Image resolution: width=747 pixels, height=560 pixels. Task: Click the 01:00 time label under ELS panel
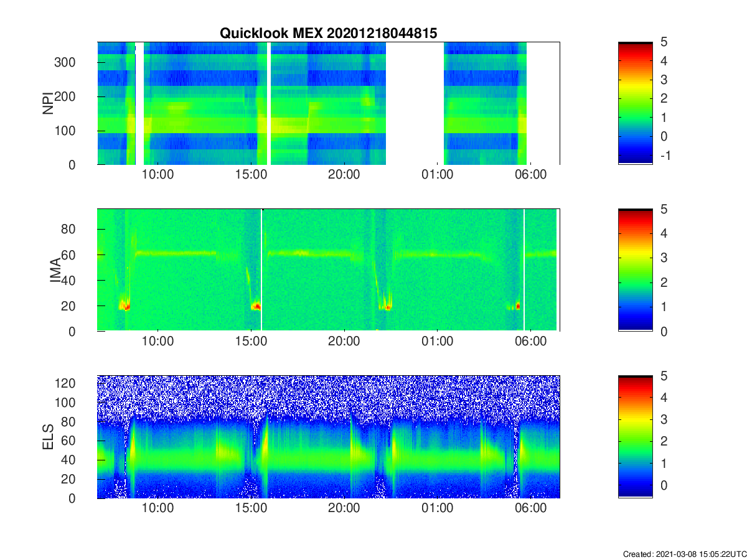point(437,508)
